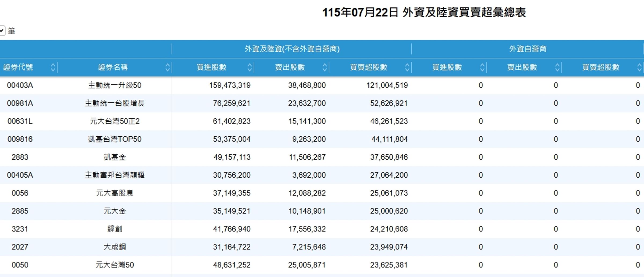Sort 外資及陸資 買進股數 column arrows
This screenshot has width=644, height=277.
tap(250, 67)
